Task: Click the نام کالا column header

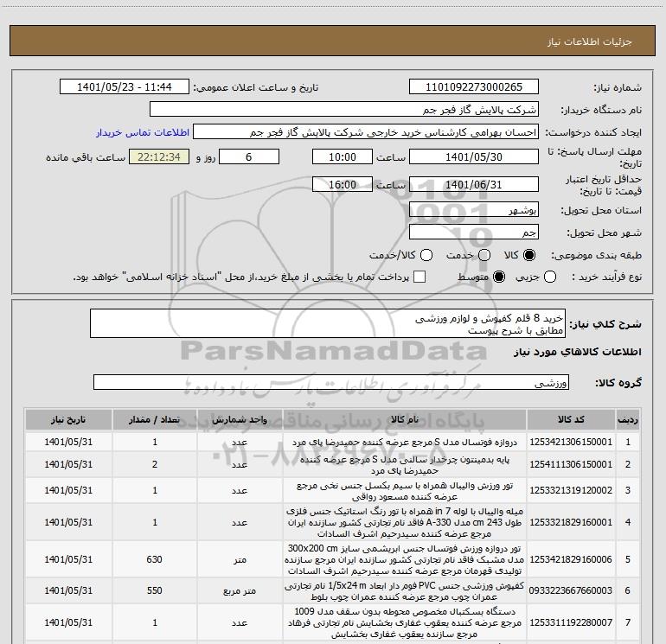Action: click(405, 420)
